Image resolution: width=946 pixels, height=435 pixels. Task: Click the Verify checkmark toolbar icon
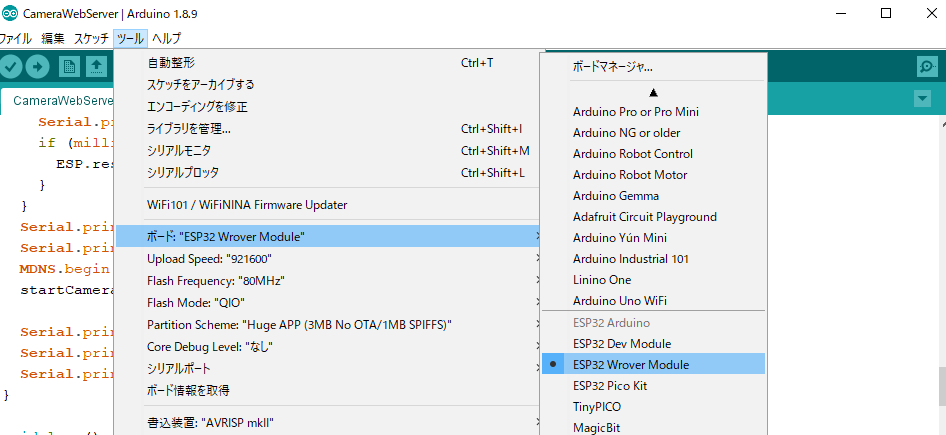(10, 66)
